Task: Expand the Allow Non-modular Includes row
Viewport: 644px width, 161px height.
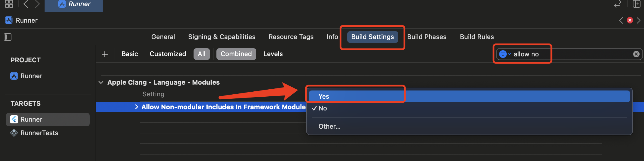Action: pyautogui.click(x=136, y=107)
